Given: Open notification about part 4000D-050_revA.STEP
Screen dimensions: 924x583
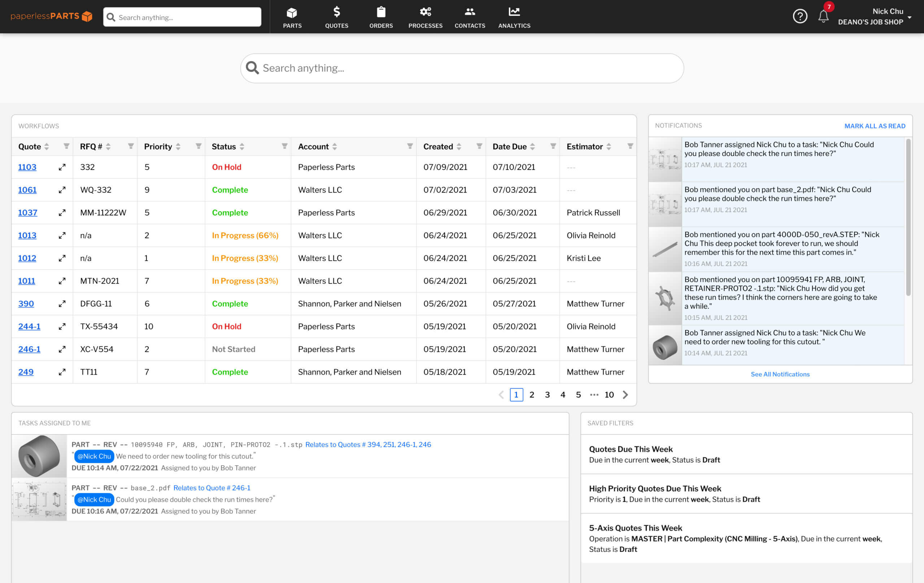Looking at the screenshot, I should (x=776, y=249).
